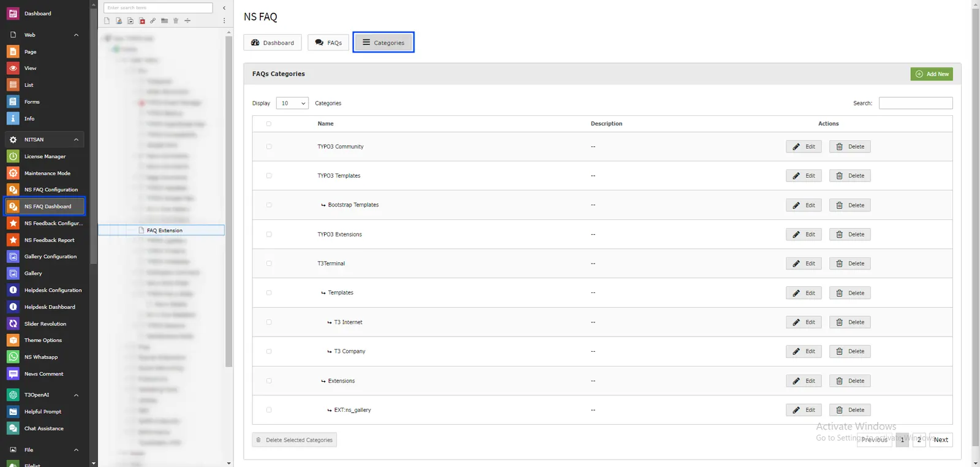Viewport: 980px width, 467px height.
Task: Select the menu separator icon in tree toolbar
Action: point(187,21)
